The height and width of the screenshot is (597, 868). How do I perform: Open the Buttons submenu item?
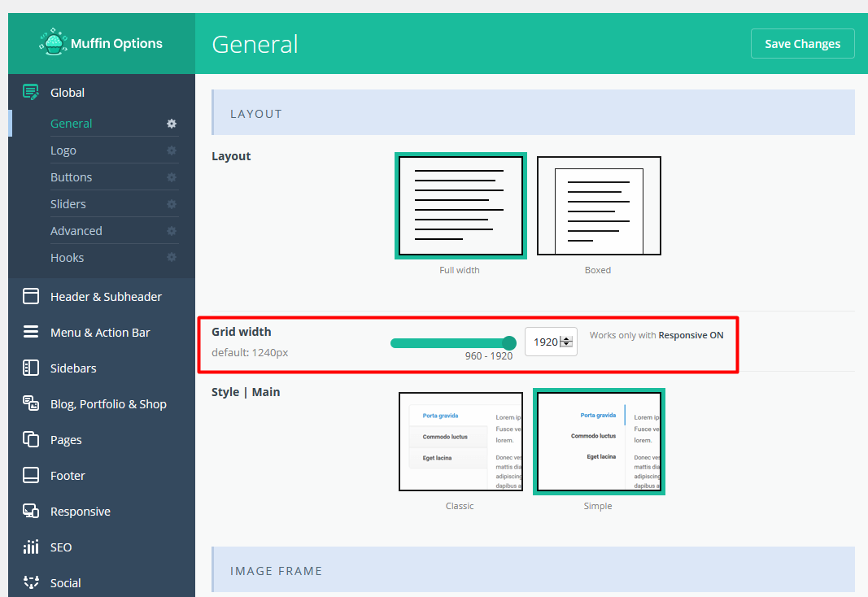[x=71, y=177]
